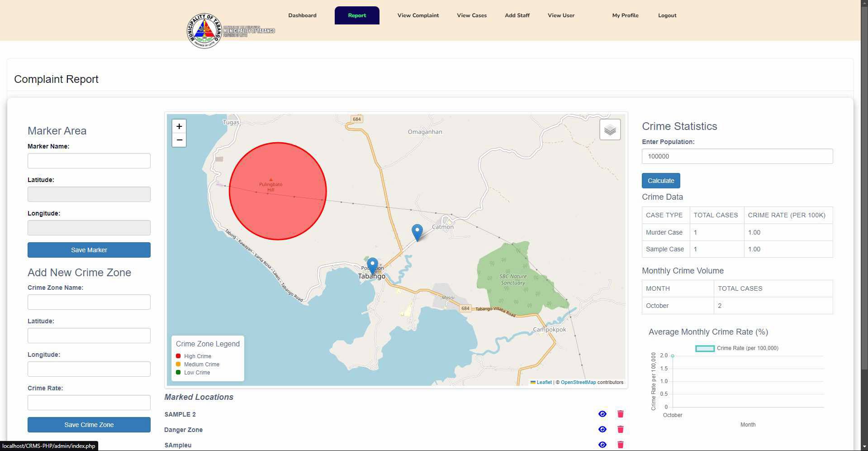The height and width of the screenshot is (451, 868).
Task: Click the SBC Nature Sanctuary map label
Action: (513, 279)
